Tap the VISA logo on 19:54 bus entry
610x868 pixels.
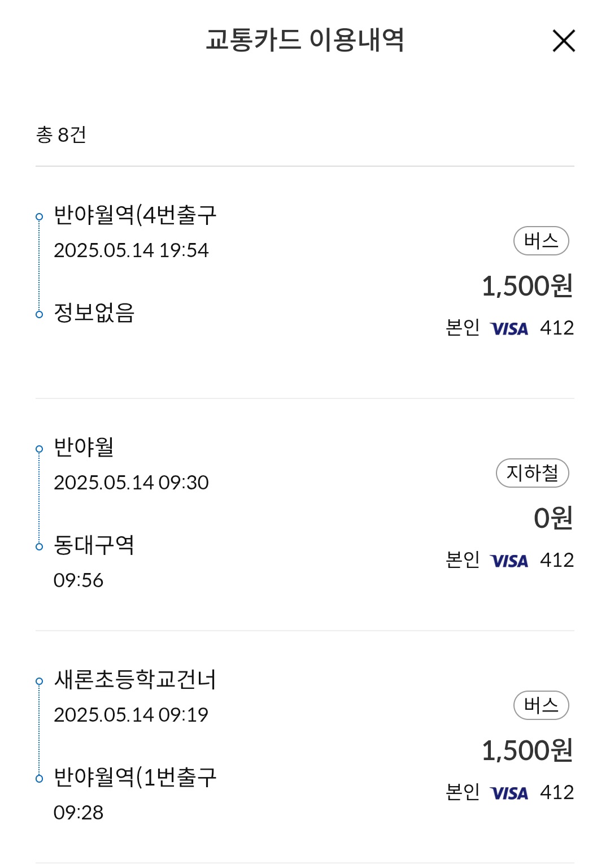(509, 329)
